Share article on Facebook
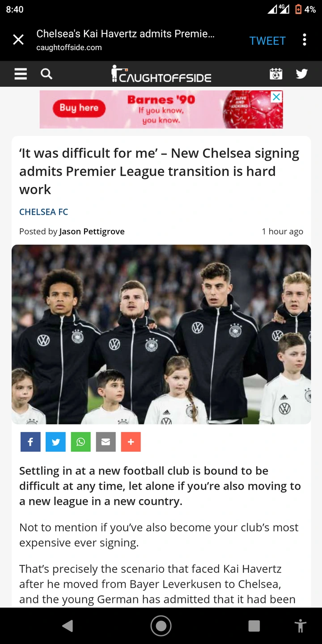Viewport: 322px width, 644px height. [30, 442]
